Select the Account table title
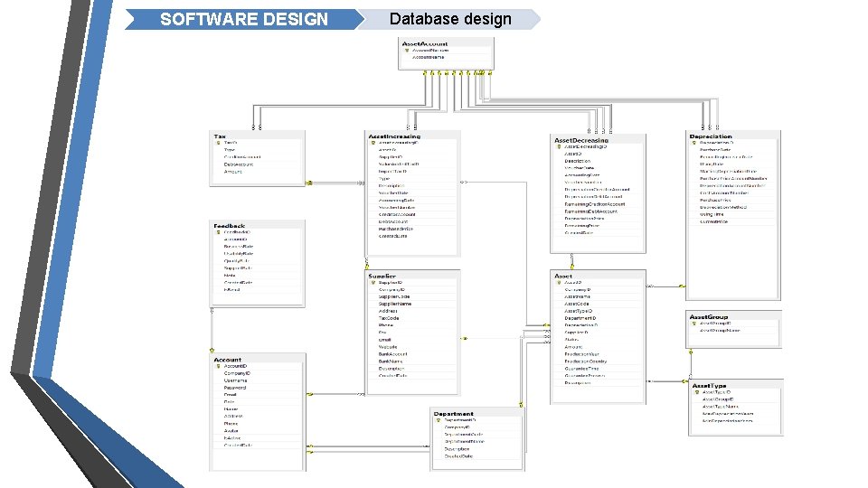868x488 pixels. [228, 360]
